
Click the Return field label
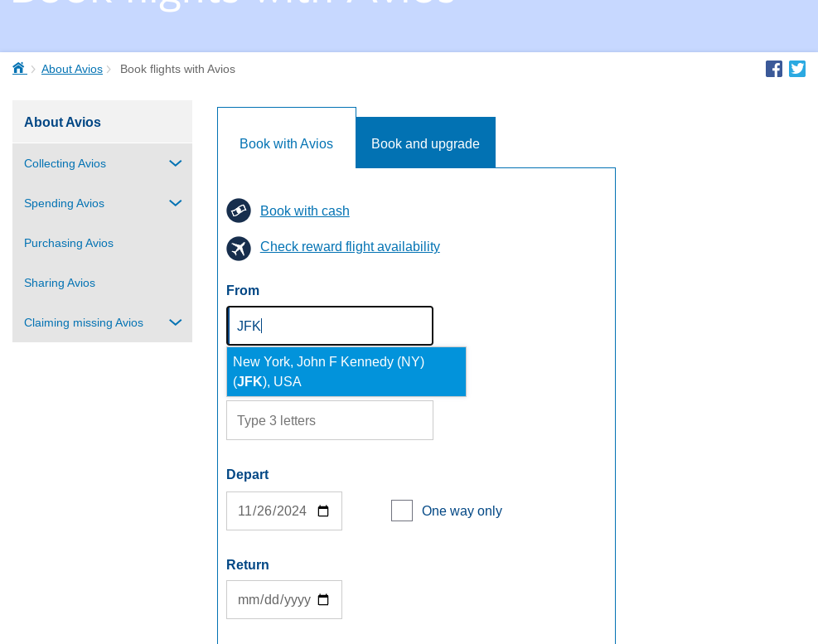(247, 564)
